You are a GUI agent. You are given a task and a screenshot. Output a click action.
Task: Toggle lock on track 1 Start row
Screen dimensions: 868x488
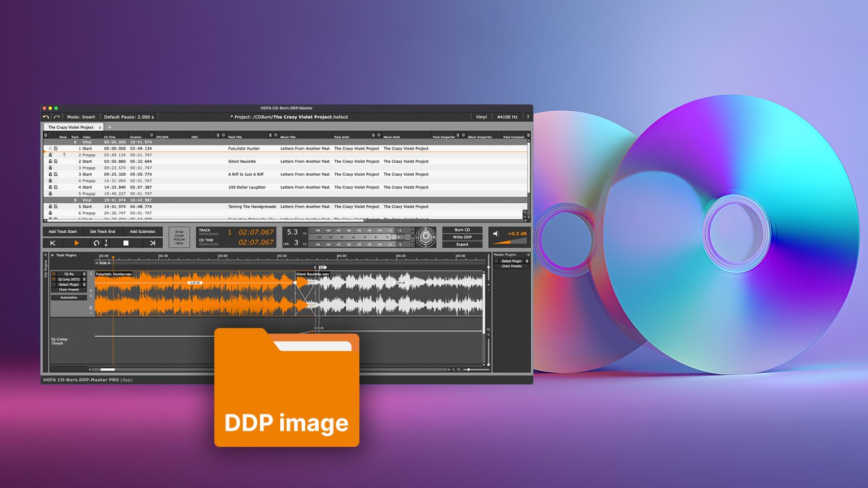coord(50,149)
